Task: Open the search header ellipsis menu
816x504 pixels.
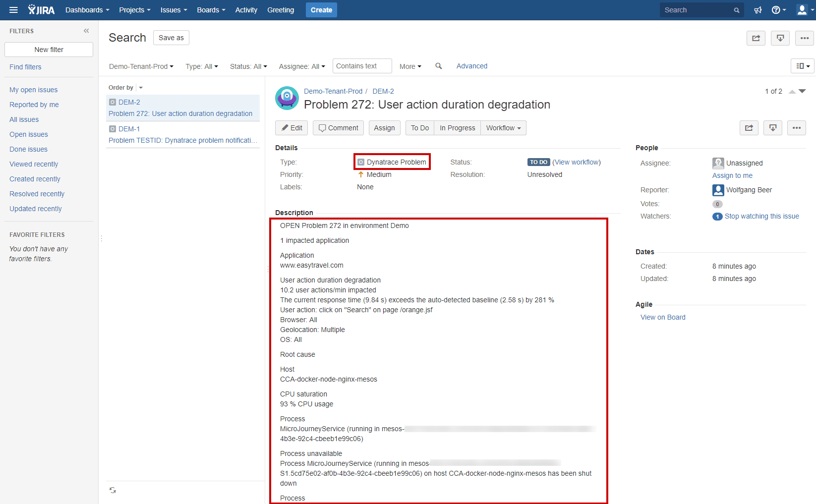Action: [804, 38]
